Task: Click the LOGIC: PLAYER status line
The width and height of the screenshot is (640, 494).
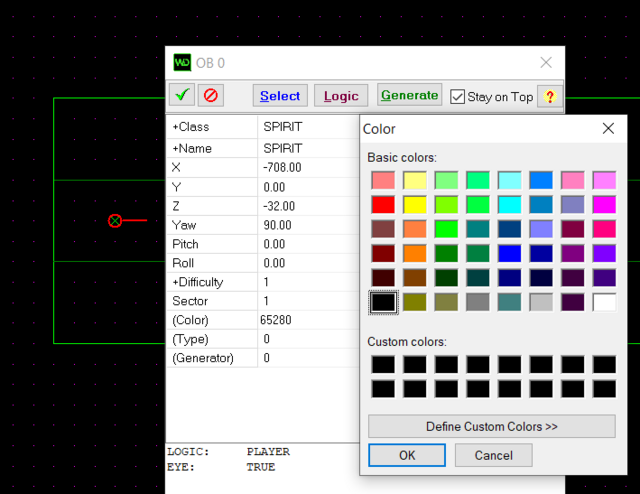Action: tap(229, 452)
